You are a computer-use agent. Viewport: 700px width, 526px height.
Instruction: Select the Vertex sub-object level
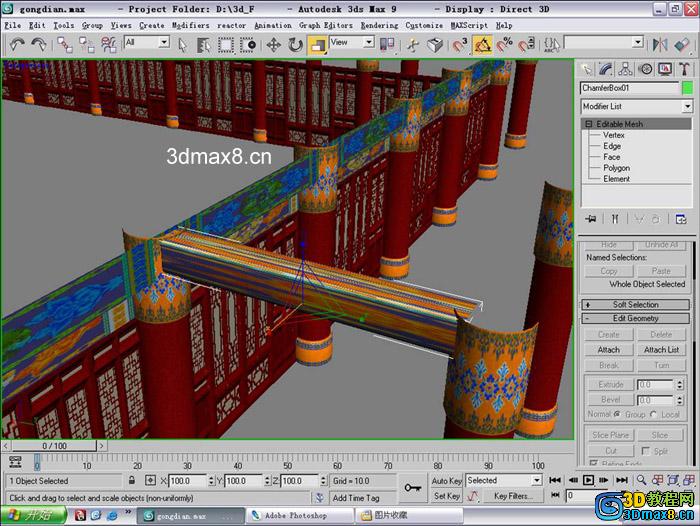(x=613, y=135)
